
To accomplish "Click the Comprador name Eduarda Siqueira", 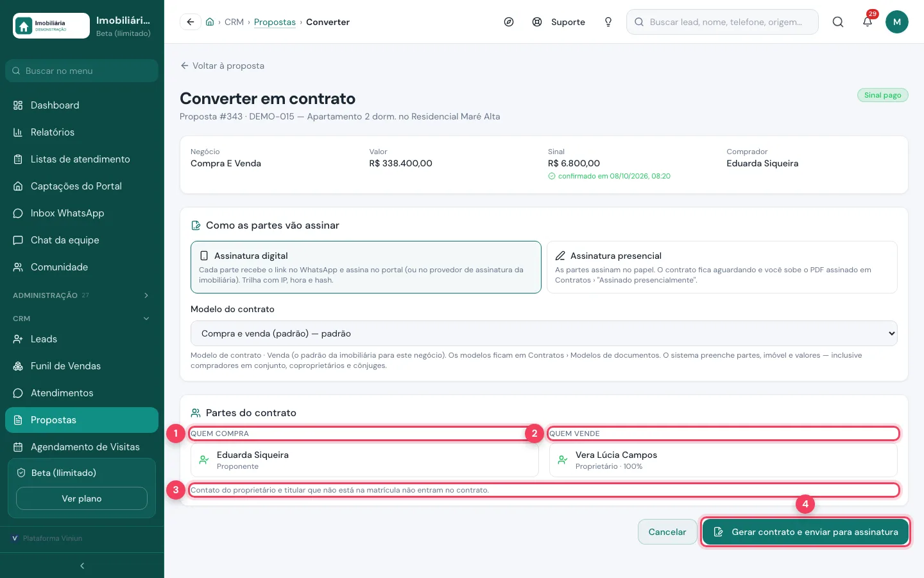I will 762,163.
